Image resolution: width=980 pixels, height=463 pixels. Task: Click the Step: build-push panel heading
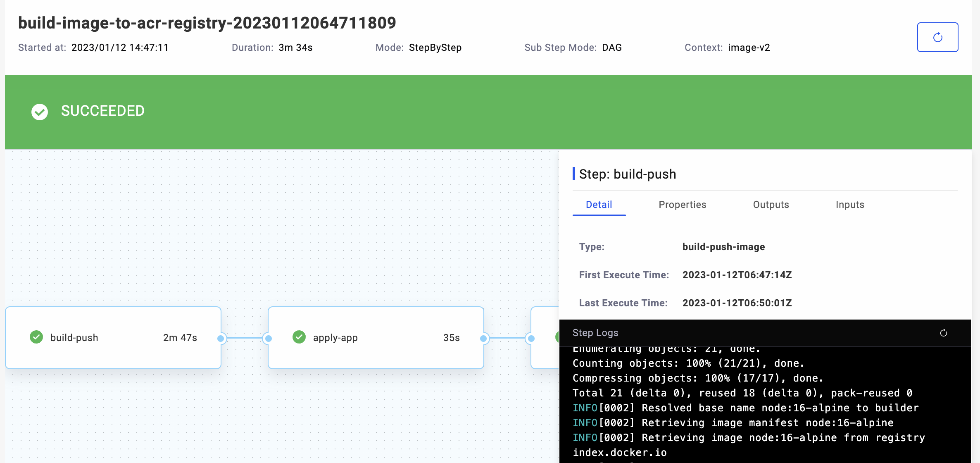[x=627, y=174]
